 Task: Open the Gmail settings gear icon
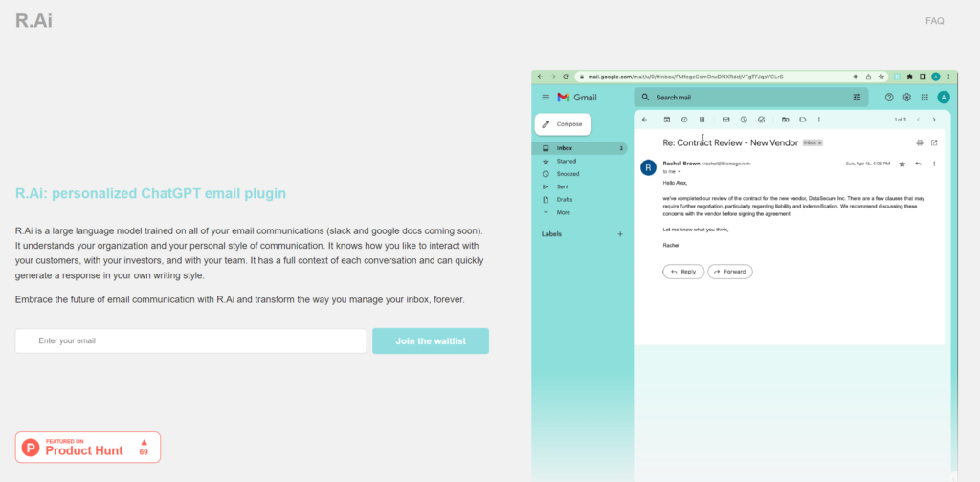(906, 98)
